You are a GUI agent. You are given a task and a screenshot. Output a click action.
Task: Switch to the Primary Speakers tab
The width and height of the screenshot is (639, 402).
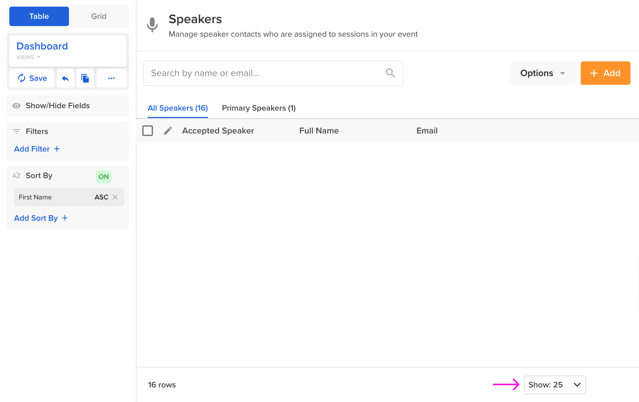point(258,108)
